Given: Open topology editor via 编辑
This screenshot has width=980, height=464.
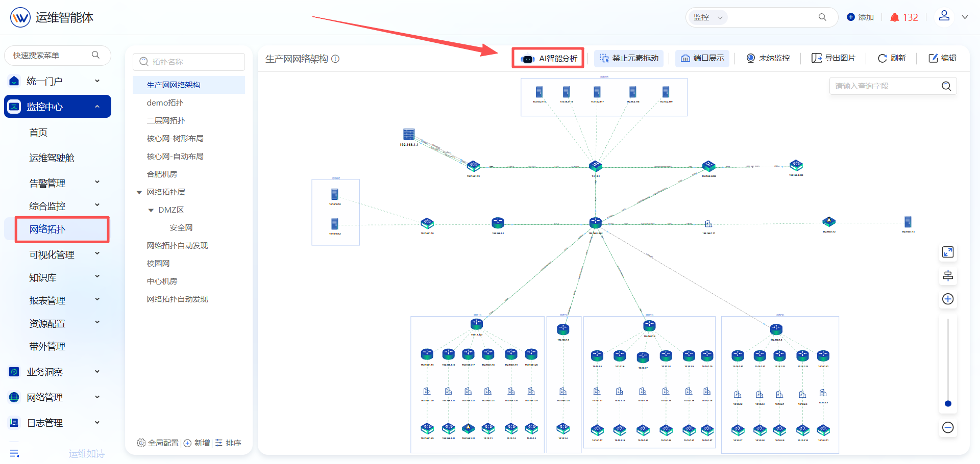Looking at the screenshot, I should click(942, 58).
